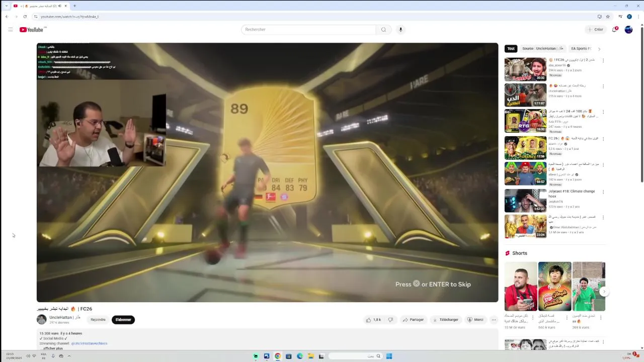Viewport: 644px width, 362px height.
Task: Click the video player to pause
Action: tap(267, 172)
